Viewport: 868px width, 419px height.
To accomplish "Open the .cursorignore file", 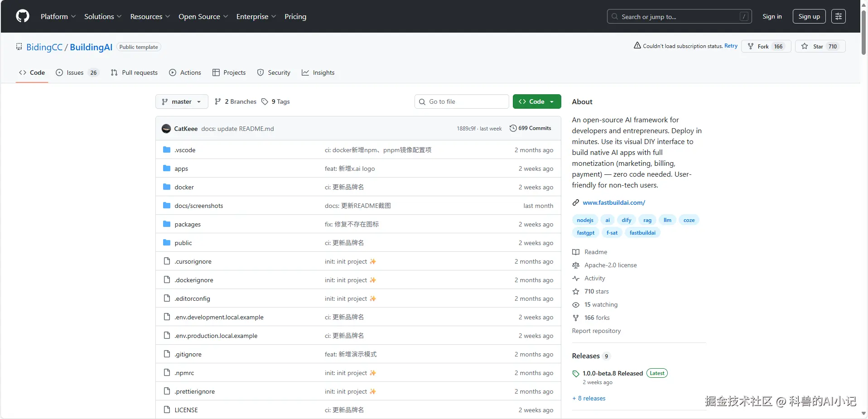I will click(193, 261).
